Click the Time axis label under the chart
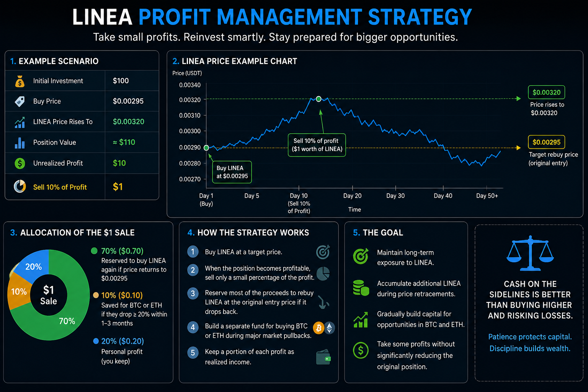The width and height of the screenshot is (588, 392). tap(354, 209)
